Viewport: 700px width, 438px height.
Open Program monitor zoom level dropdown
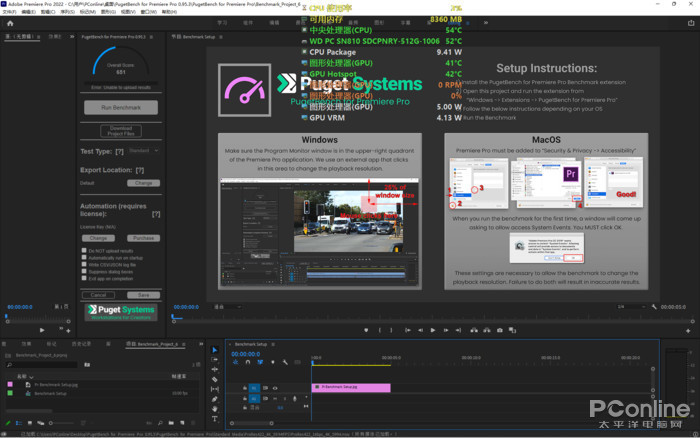click(228, 307)
